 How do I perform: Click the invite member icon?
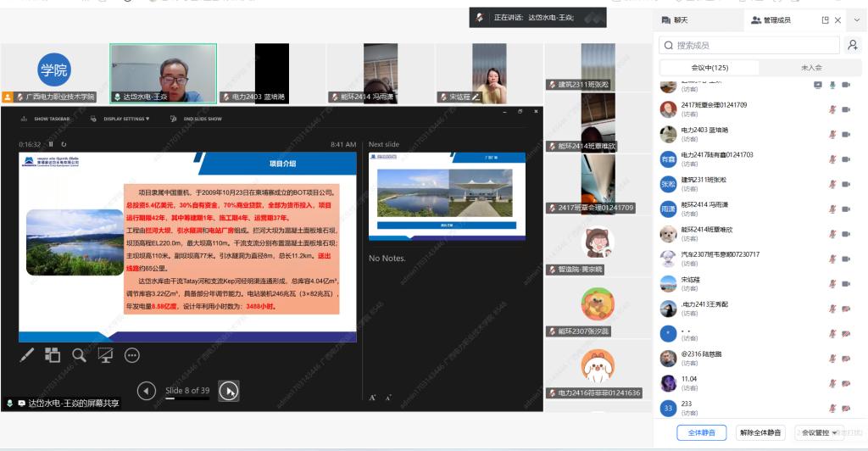(853, 45)
